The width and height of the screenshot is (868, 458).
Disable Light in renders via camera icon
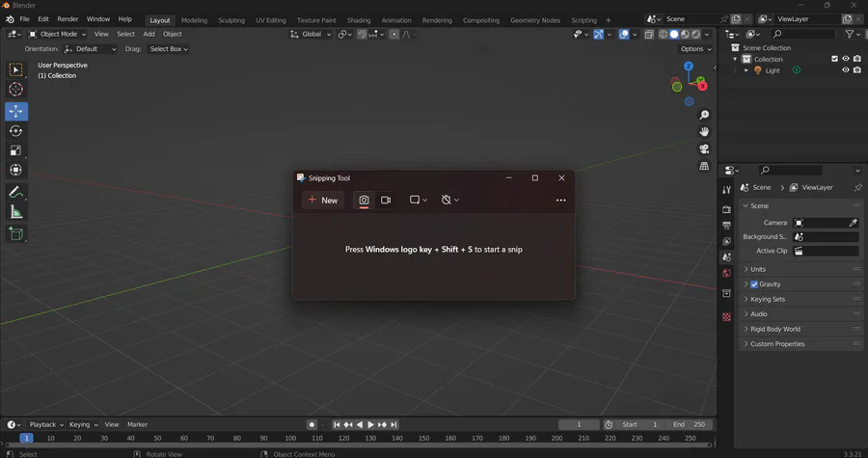coord(857,70)
